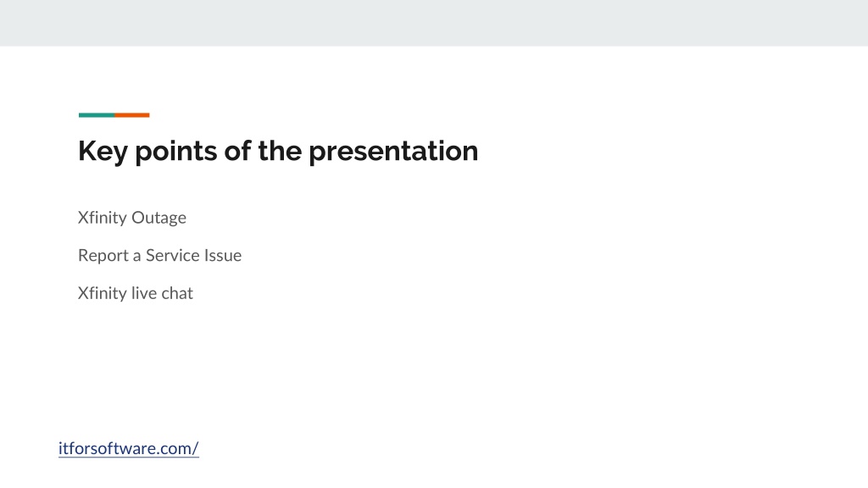Click the teal segment of the accent bar
The image size is (868, 488).
click(x=97, y=115)
